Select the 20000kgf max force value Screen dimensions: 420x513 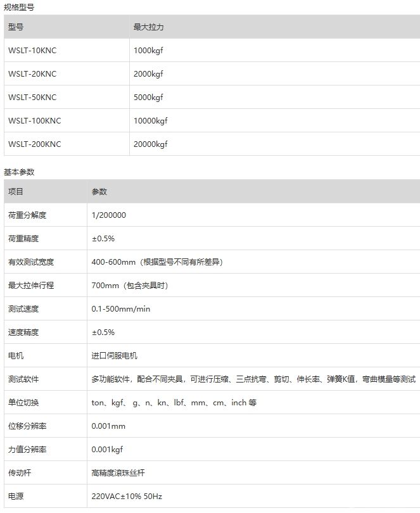click(x=150, y=144)
